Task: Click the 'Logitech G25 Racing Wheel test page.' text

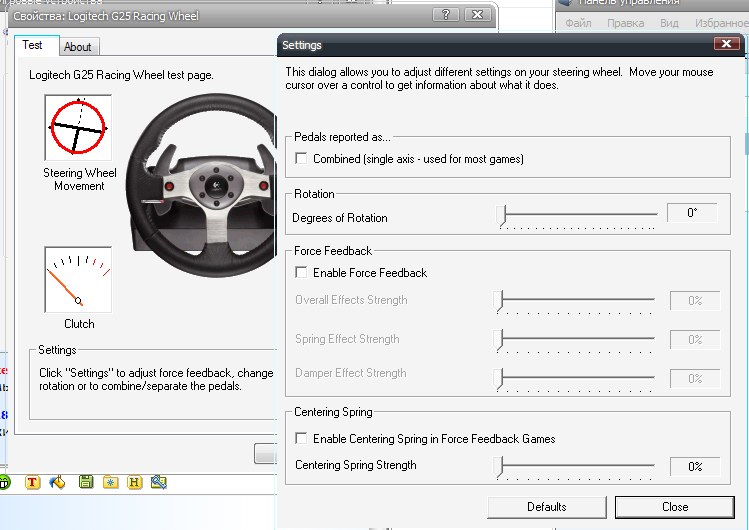Action: tap(121, 75)
